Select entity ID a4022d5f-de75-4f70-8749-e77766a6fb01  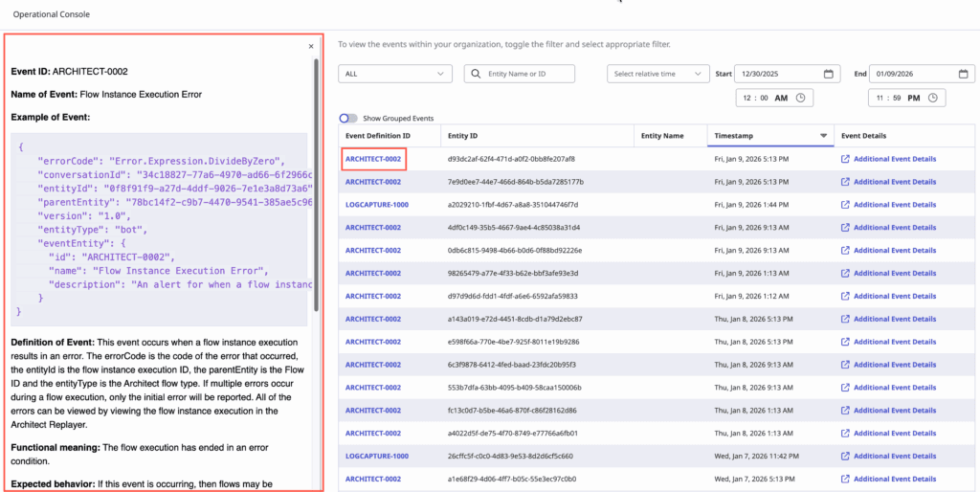point(513,434)
